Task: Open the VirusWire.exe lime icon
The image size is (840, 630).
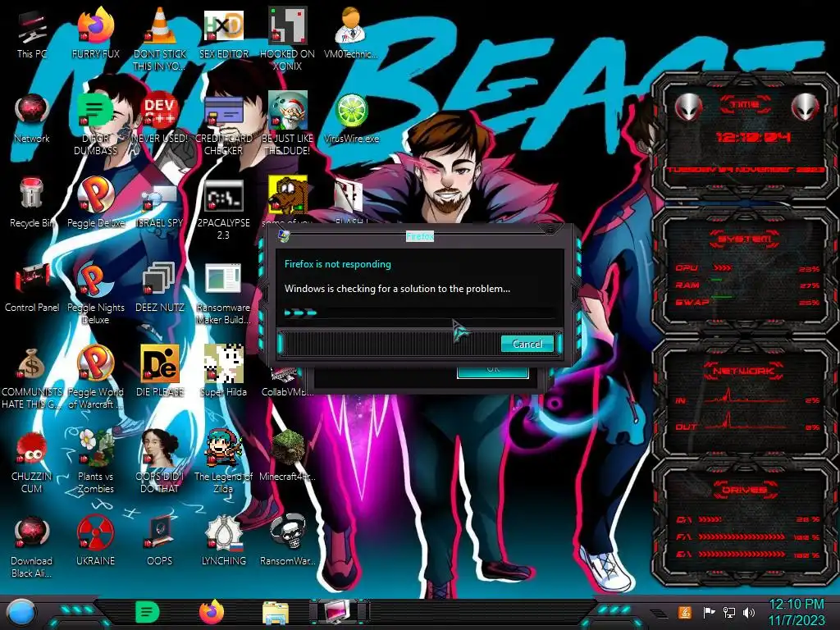Action: pos(351,118)
